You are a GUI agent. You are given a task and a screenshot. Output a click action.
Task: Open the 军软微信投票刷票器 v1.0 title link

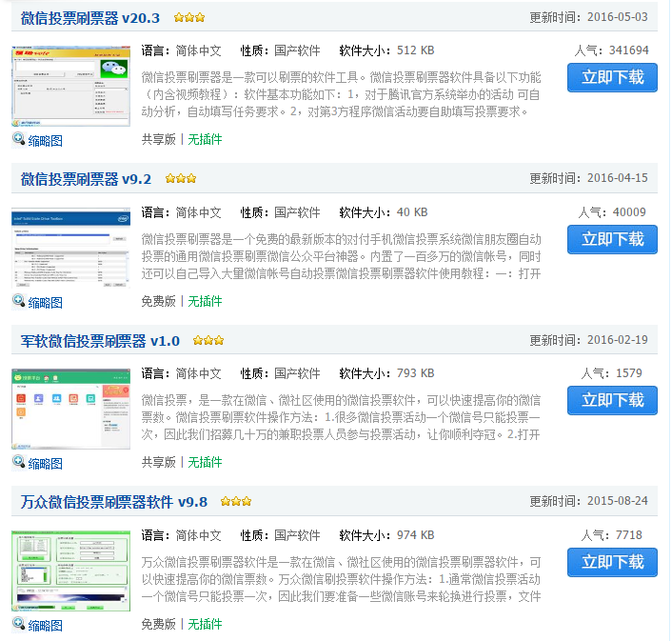pos(100,341)
